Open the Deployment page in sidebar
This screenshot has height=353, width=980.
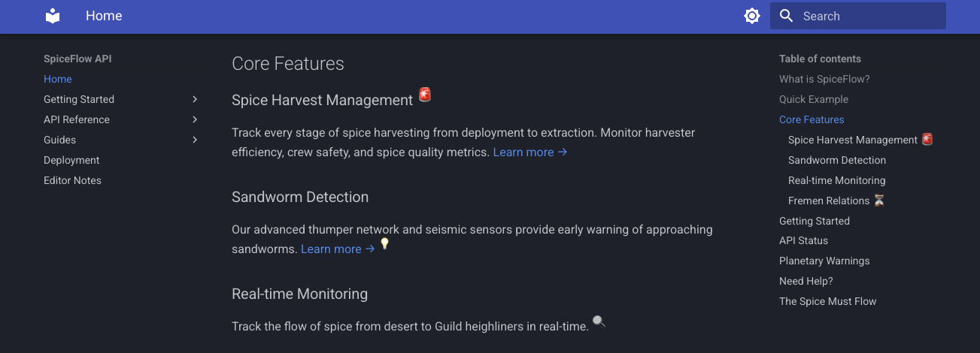coord(71,160)
